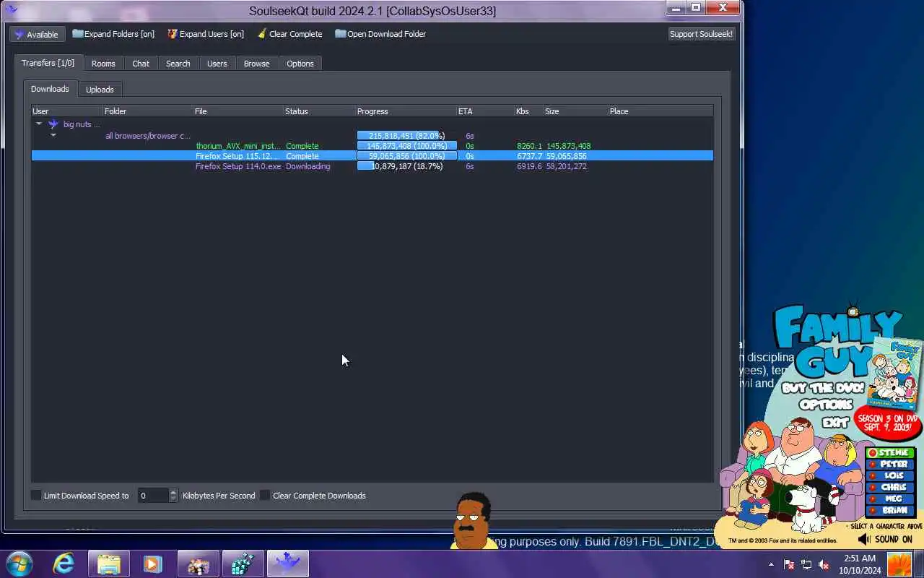The height and width of the screenshot is (578, 924).
Task: Show hidden tray icons arrow
Action: pos(771,564)
